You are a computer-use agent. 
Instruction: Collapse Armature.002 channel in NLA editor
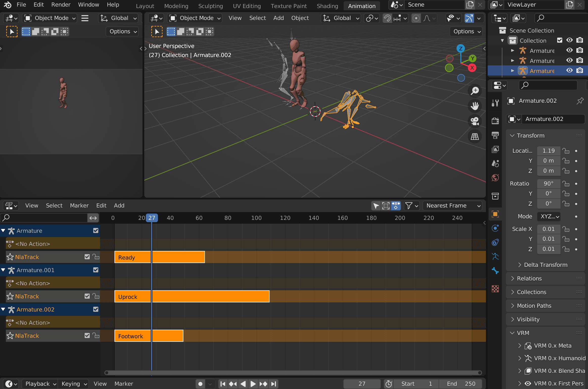point(3,309)
